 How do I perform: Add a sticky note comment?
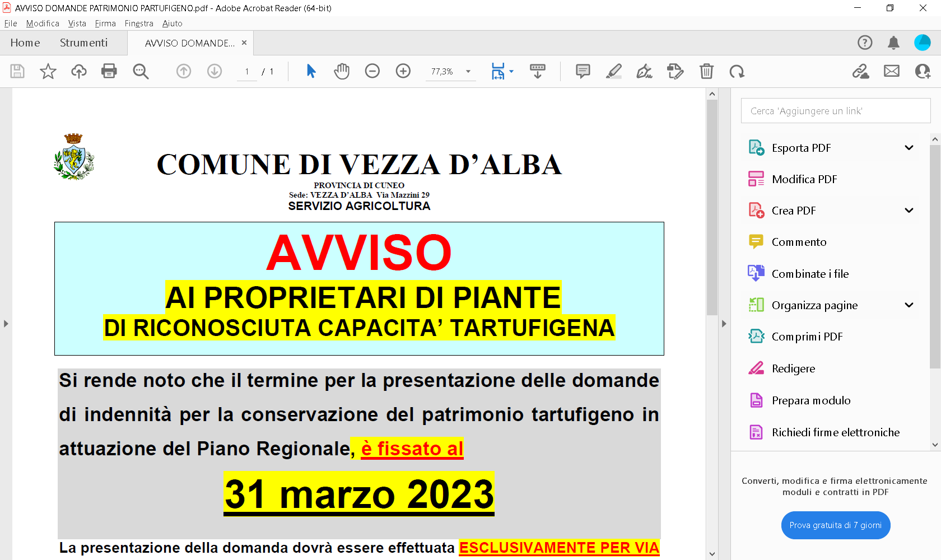[x=583, y=71]
